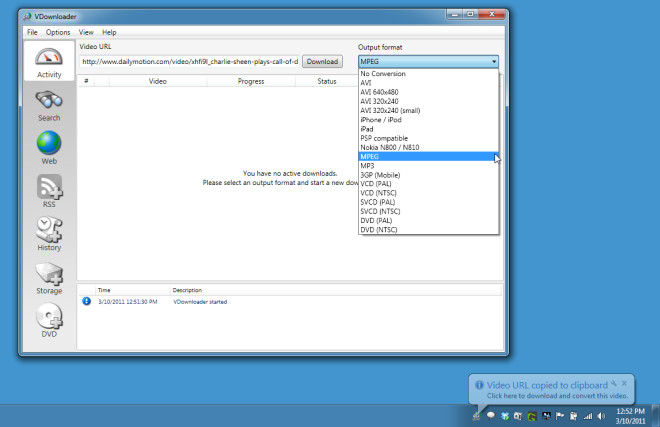Choose VCD (NTSC) output format
This screenshot has height=427, width=660.
pos(428,193)
